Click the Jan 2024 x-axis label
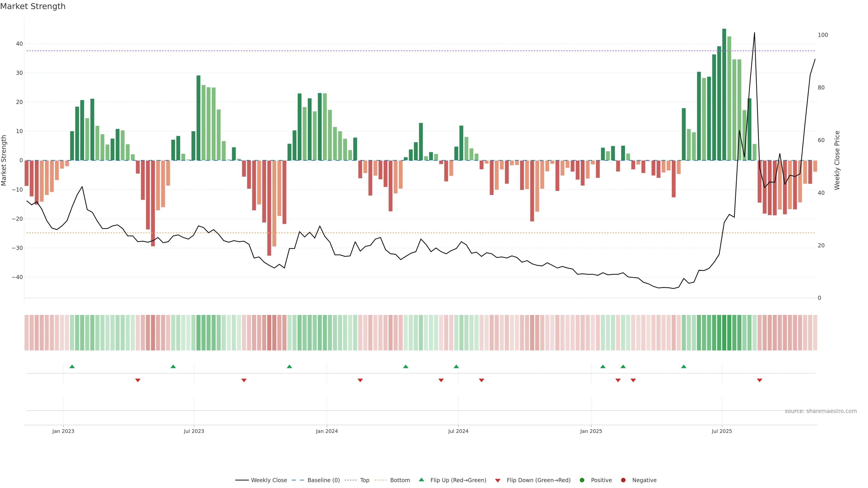 326,431
